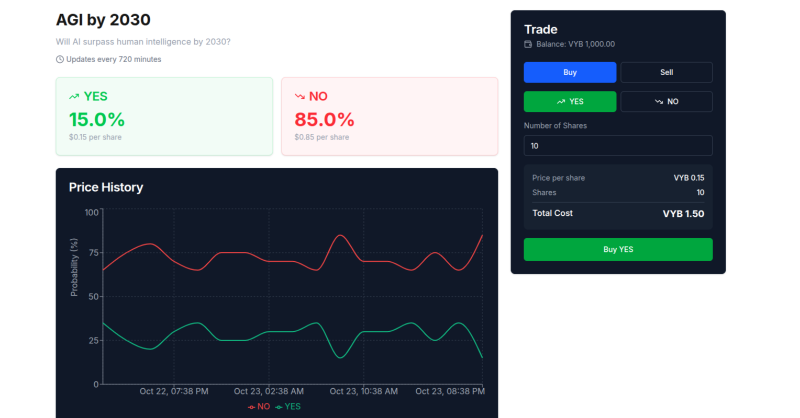The image size is (800, 418).
Task: Click the Oct 23, 02:38 AM axis label
Action: click(269, 391)
